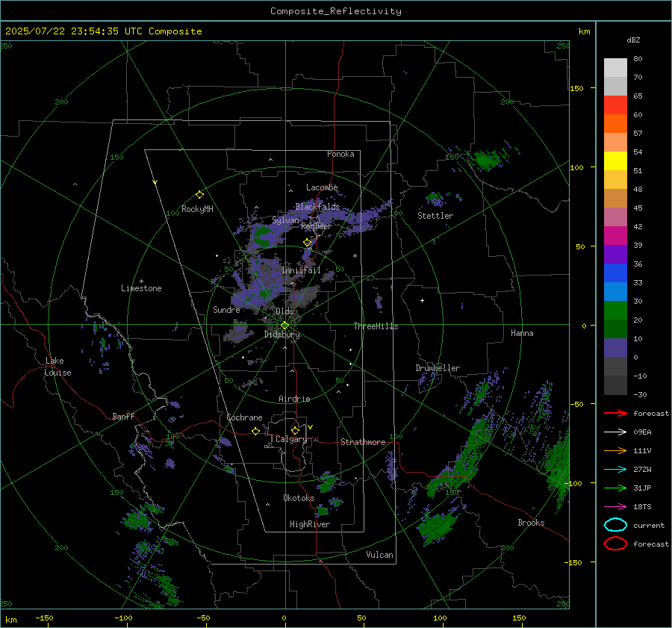This screenshot has width=672, height=628.
Task: Click the Stettler city label
Action: (x=435, y=216)
